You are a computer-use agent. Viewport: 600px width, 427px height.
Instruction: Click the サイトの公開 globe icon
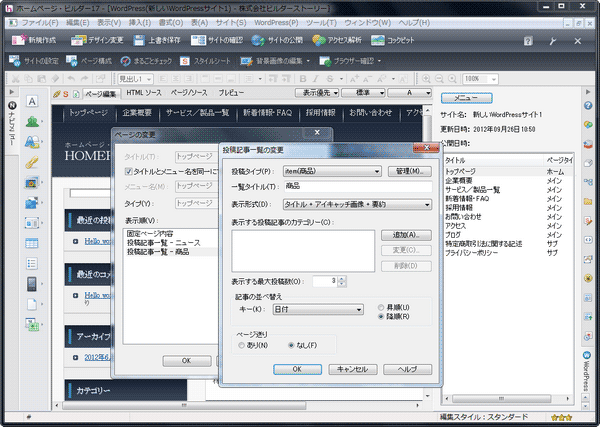pos(258,40)
